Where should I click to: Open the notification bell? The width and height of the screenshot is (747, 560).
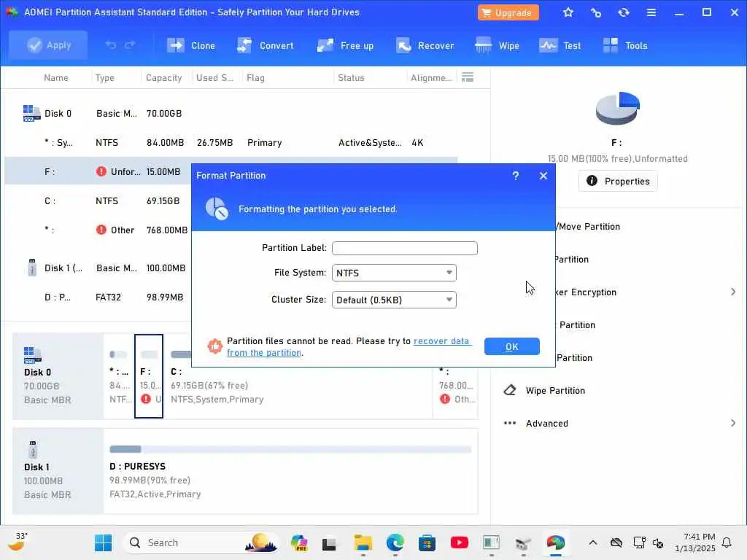727,542
